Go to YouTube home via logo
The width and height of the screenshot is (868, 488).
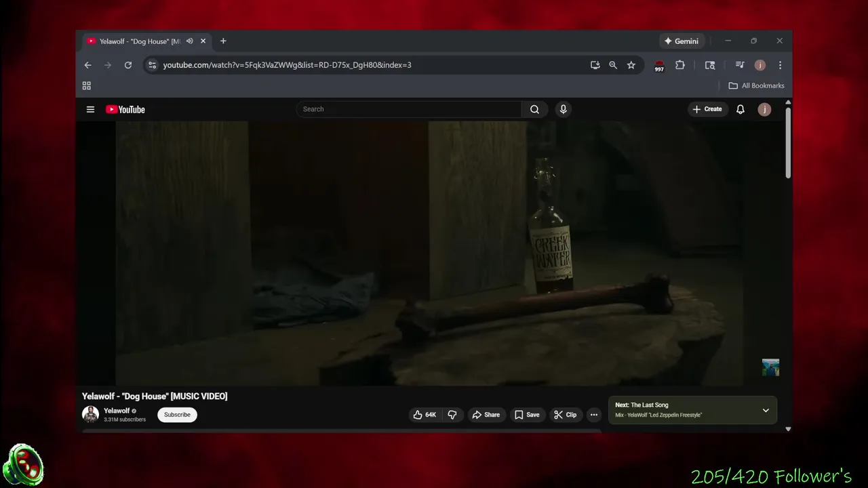tap(125, 109)
